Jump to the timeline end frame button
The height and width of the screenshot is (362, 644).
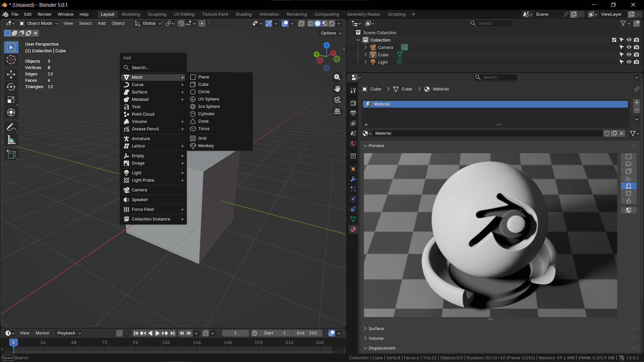172,333
